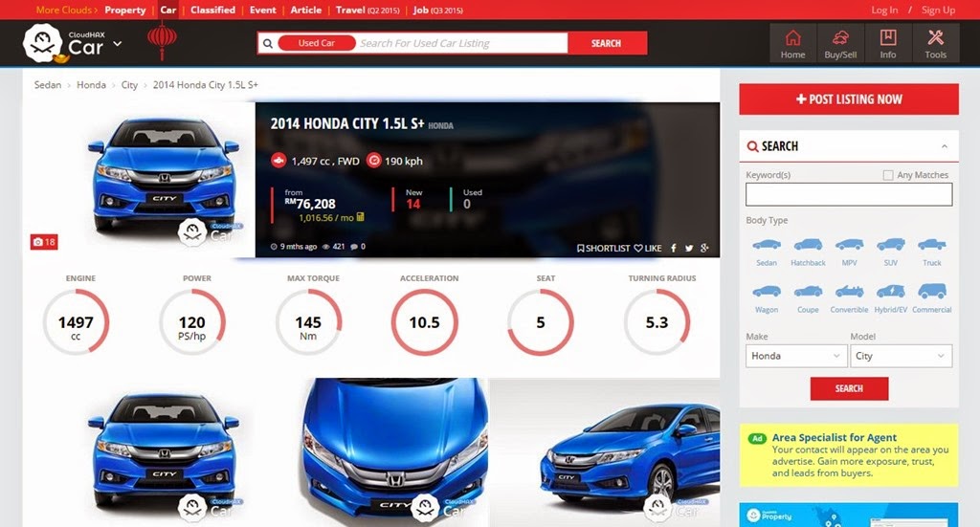This screenshot has width=980, height=527.
Task: Open the hood close-up car photo
Action: pos(393,450)
